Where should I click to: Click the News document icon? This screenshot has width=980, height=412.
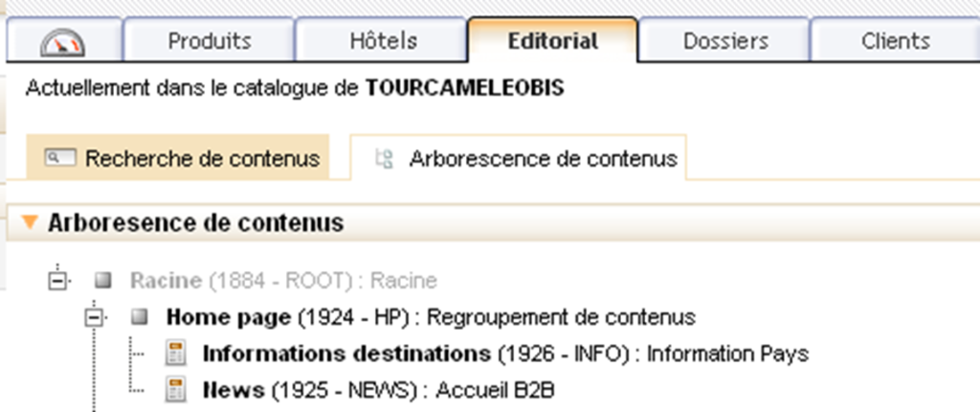pos(176,390)
